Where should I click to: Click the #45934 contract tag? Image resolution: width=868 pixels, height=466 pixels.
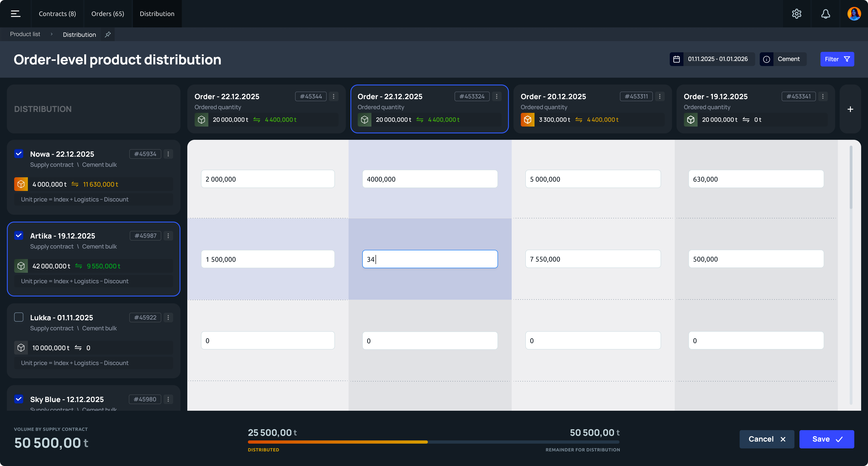tap(145, 154)
